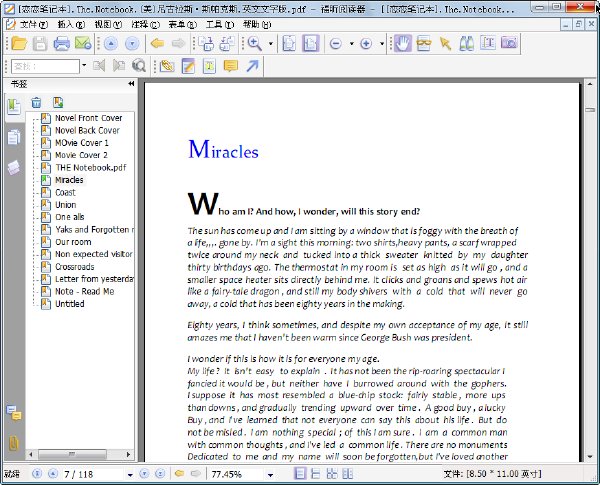Select the yellow comment note tool

[x=231, y=66]
